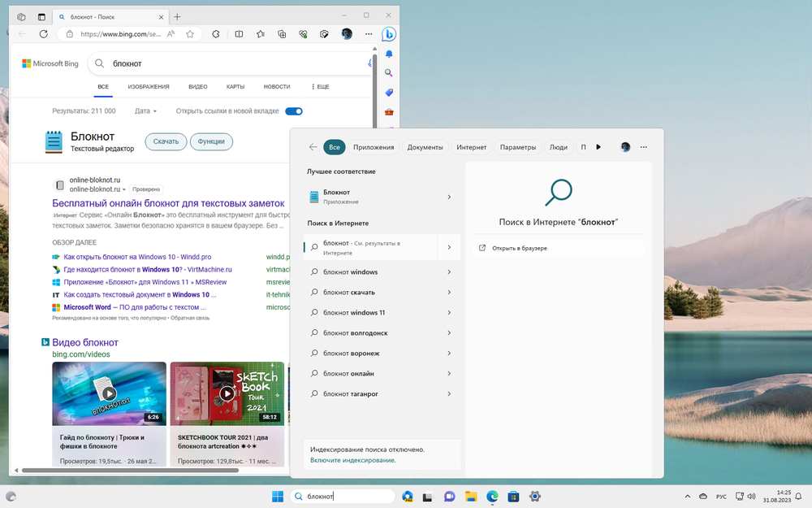Select Люди filter in search panel
This screenshot has height=508, width=812.
(x=559, y=147)
